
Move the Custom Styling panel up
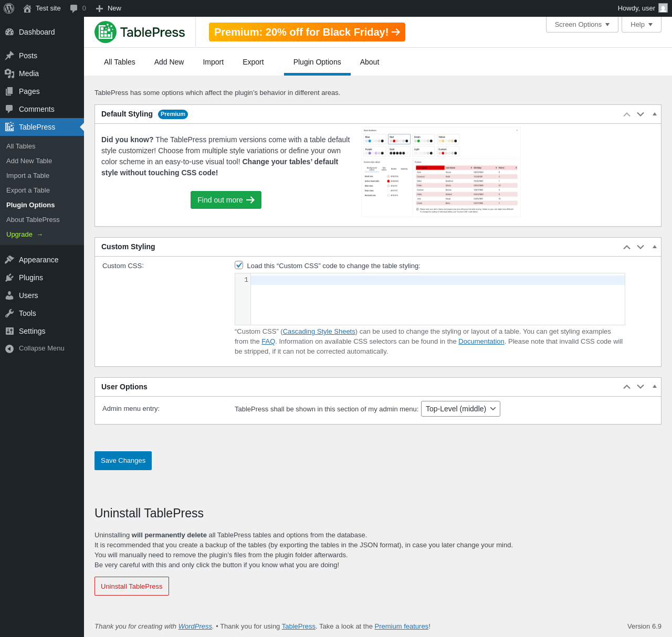point(627,247)
